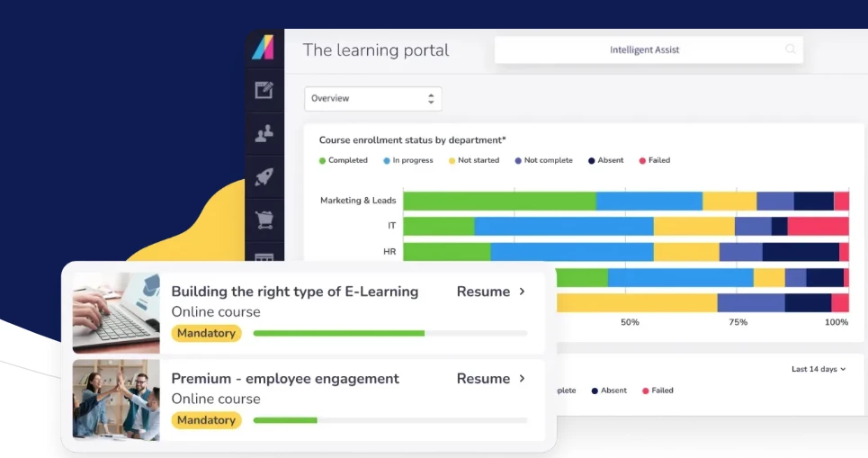Screen dimensions: 868x458
Task: Toggle the Failed legend in lower chart
Action: [x=658, y=391]
